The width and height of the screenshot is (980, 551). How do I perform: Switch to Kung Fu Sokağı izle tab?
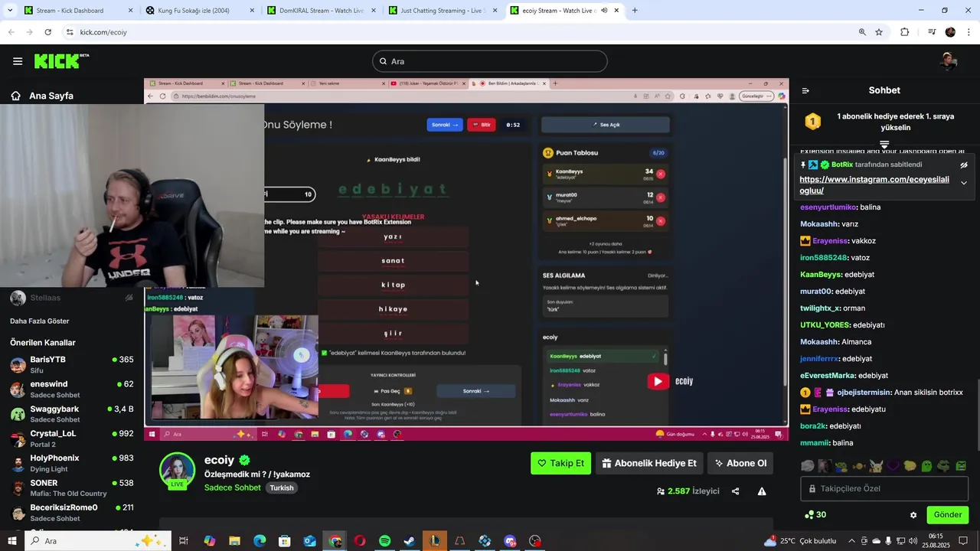tap(199, 11)
